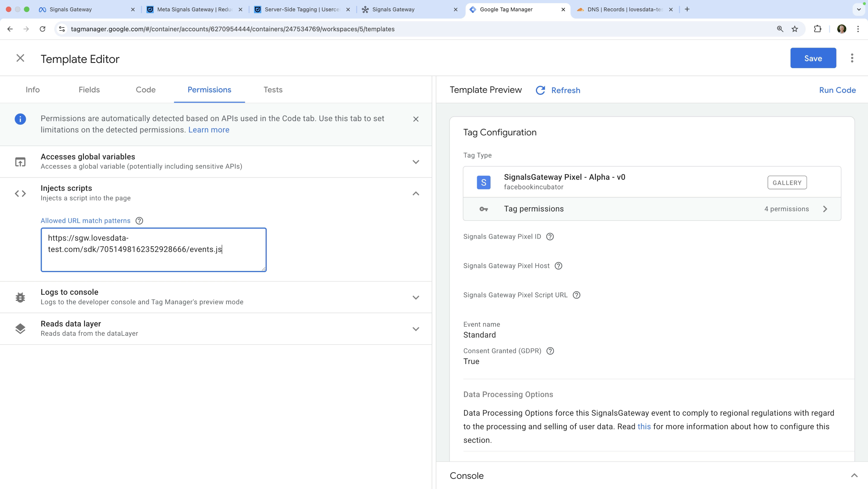Image resolution: width=868 pixels, height=489 pixels.
Task: Expand the Accesses global variables section
Action: tap(416, 162)
